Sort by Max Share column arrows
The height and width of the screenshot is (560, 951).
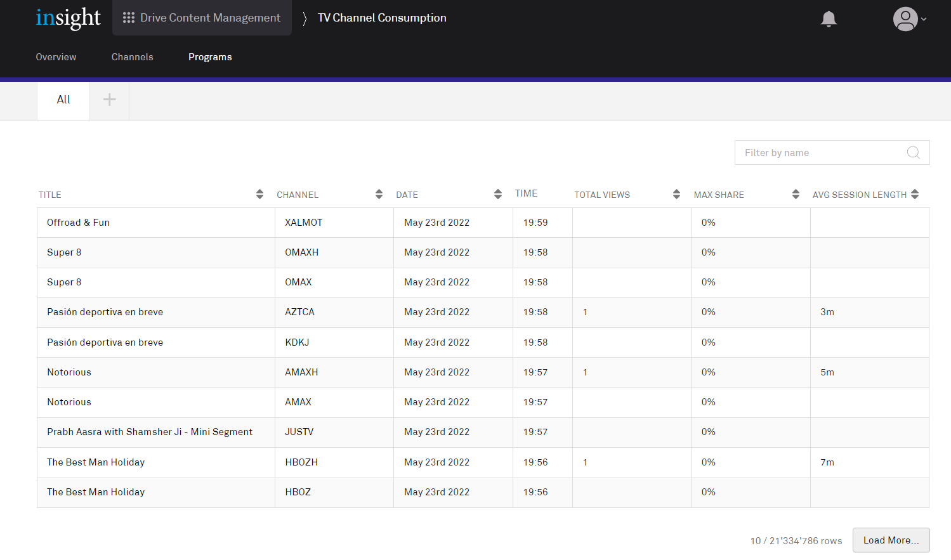796,195
